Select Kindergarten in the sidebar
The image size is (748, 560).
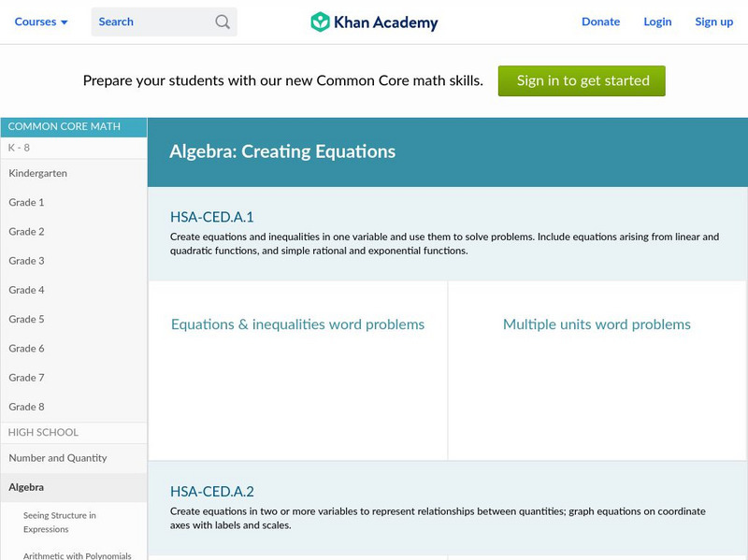pyautogui.click(x=38, y=173)
